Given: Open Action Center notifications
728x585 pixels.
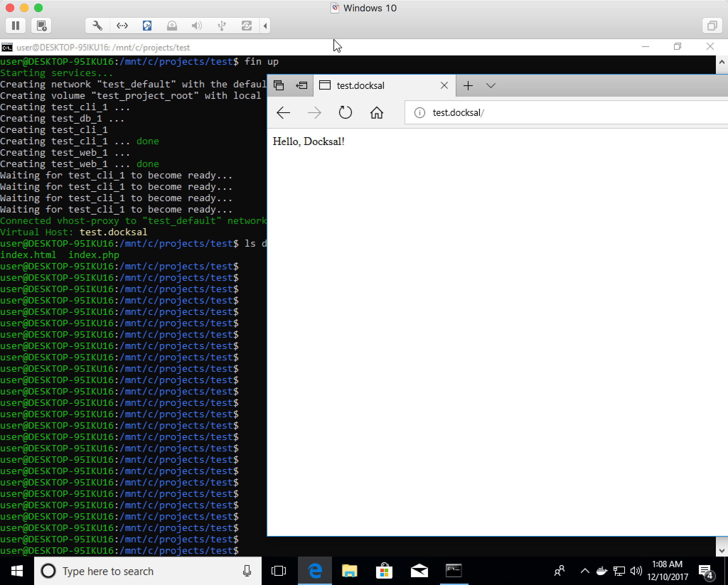Looking at the screenshot, I should point(707,570).
